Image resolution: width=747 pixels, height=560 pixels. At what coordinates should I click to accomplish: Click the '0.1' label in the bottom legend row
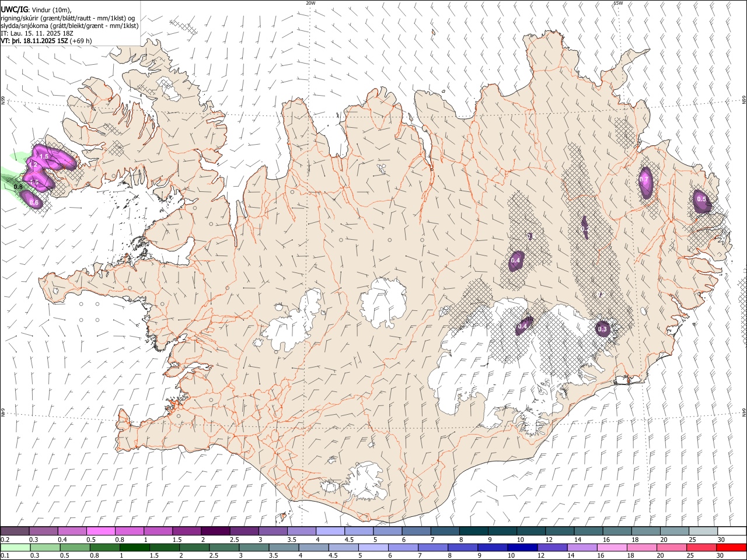pyautogui.click(x=5, y=556)
